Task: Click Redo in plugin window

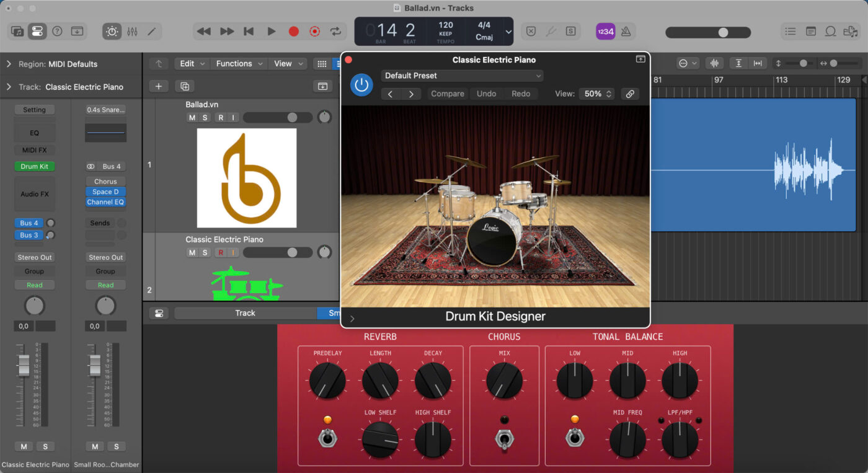Action: [521, 94]
